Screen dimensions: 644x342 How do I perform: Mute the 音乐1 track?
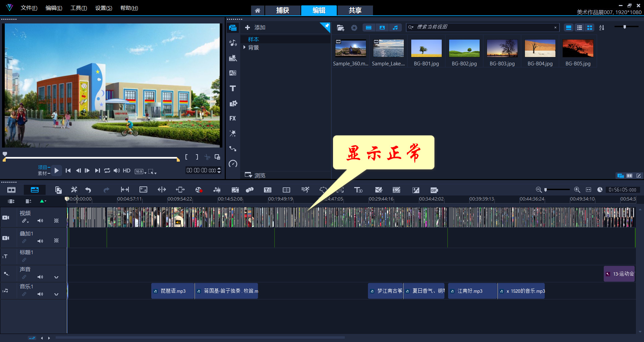pyautogui.click(x=40, y=294)
